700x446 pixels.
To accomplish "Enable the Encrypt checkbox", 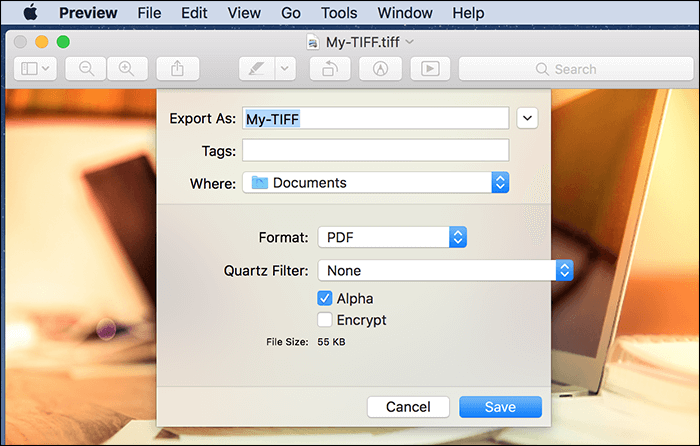I will click(x=325, y=320).
